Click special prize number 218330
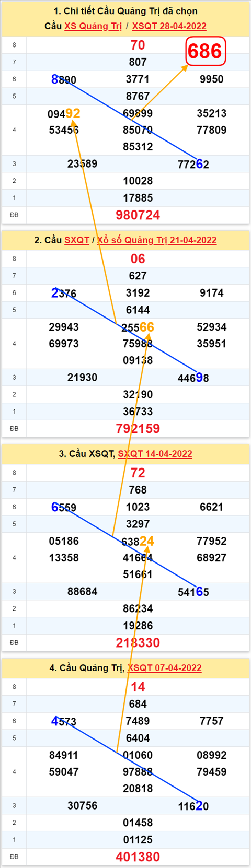The width and height of the screenshot is (251, 868). [x=138, y=643]
